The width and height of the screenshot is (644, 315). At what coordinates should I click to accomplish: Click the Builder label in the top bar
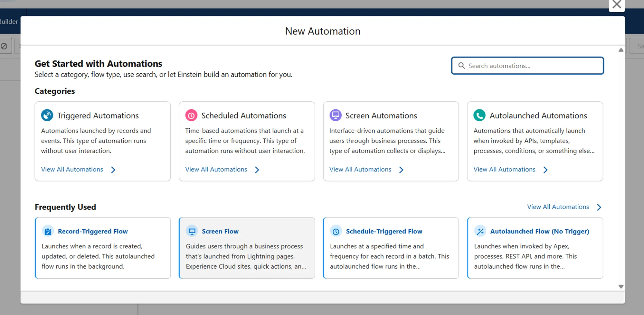coord(9,22)
